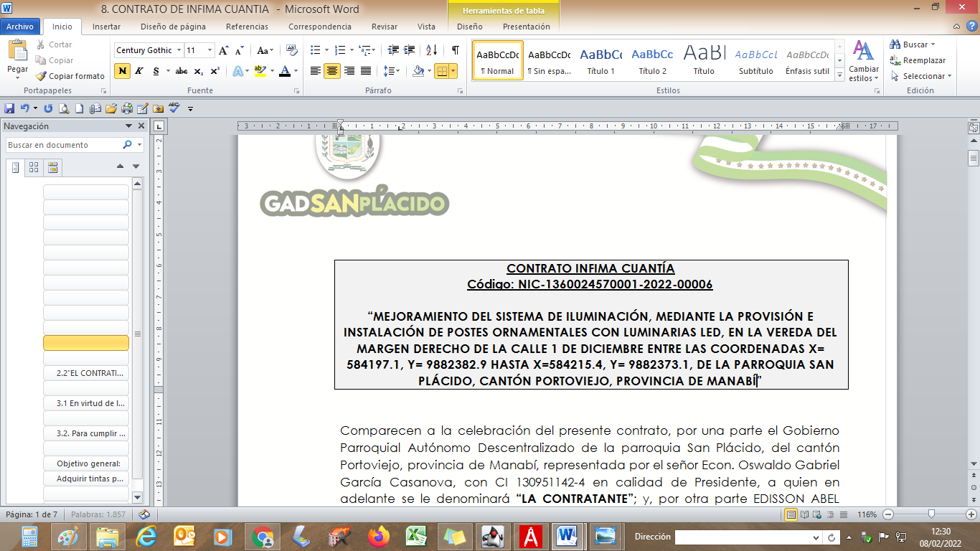Toggle bold (N) formatting

122,71
